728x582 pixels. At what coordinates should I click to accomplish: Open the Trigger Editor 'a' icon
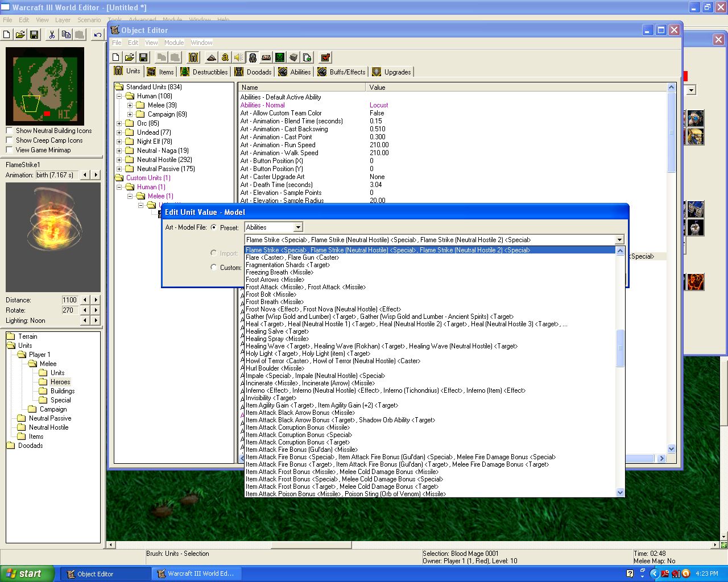tap(225, 57)
